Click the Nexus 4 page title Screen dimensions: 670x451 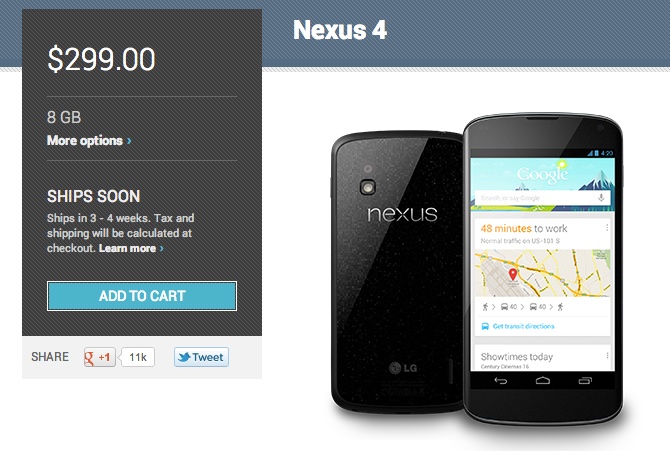point(340,30)
